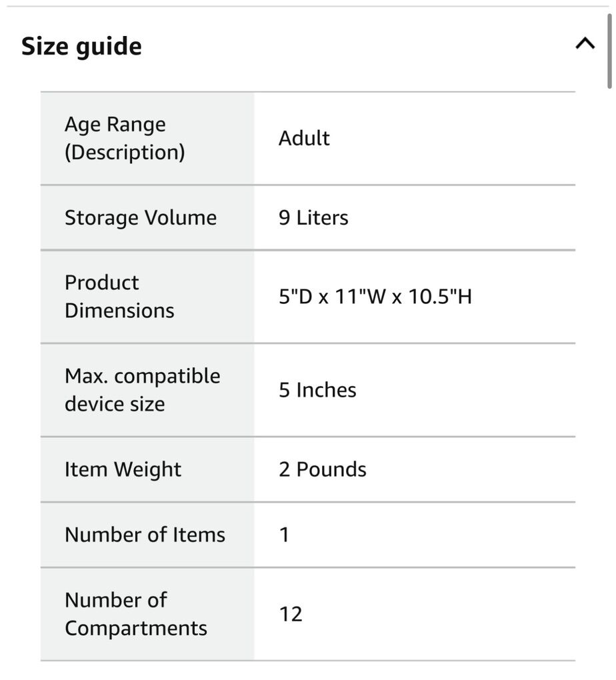Select the 9 Liters value

313,218
